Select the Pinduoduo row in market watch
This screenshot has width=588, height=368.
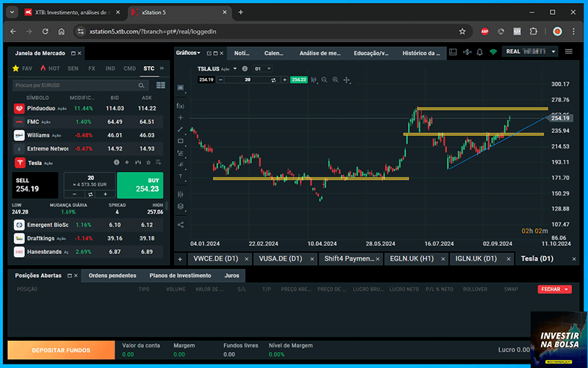coord(88,108)
